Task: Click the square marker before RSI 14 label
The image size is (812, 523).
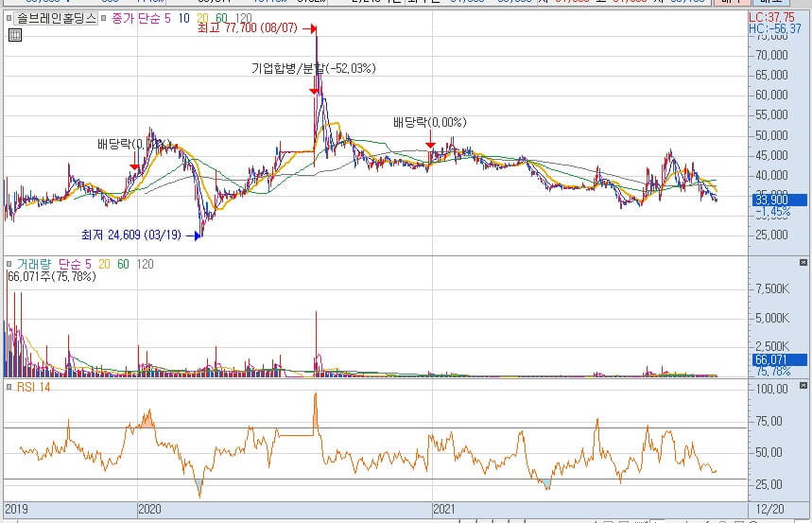Action: (x=9, y=387)
